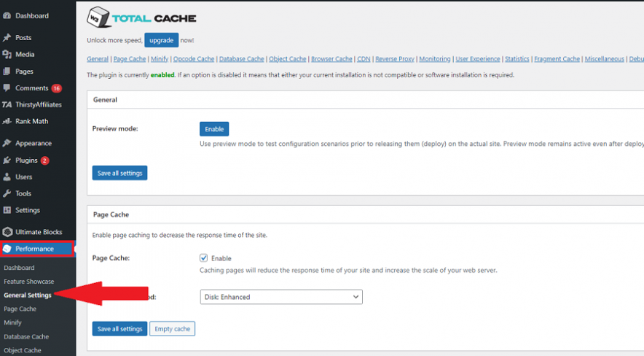Image resolution: width=644 pixels, height=356 pixels.
Task: Click the Plugins plug icon
Action: coord(7,160)
